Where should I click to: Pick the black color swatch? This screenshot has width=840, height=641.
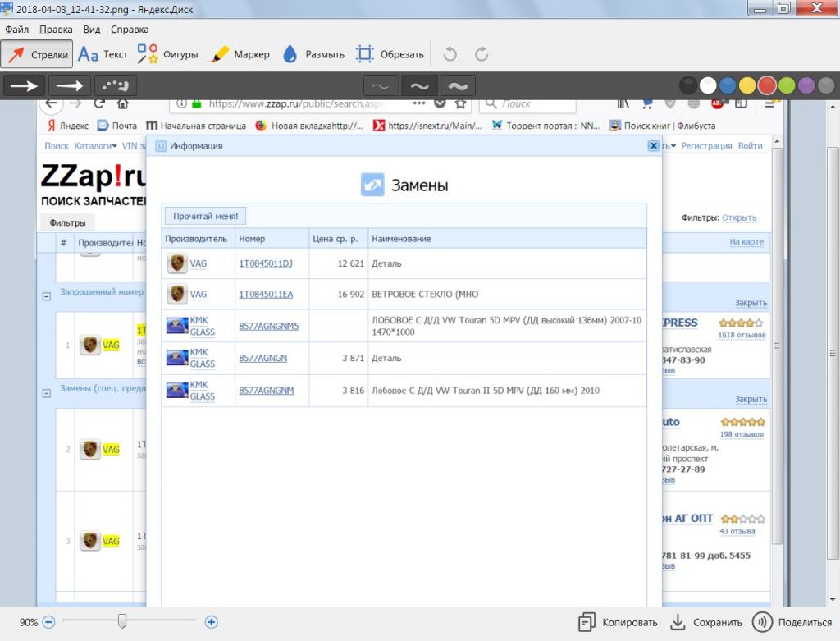[x=688, y=85]
